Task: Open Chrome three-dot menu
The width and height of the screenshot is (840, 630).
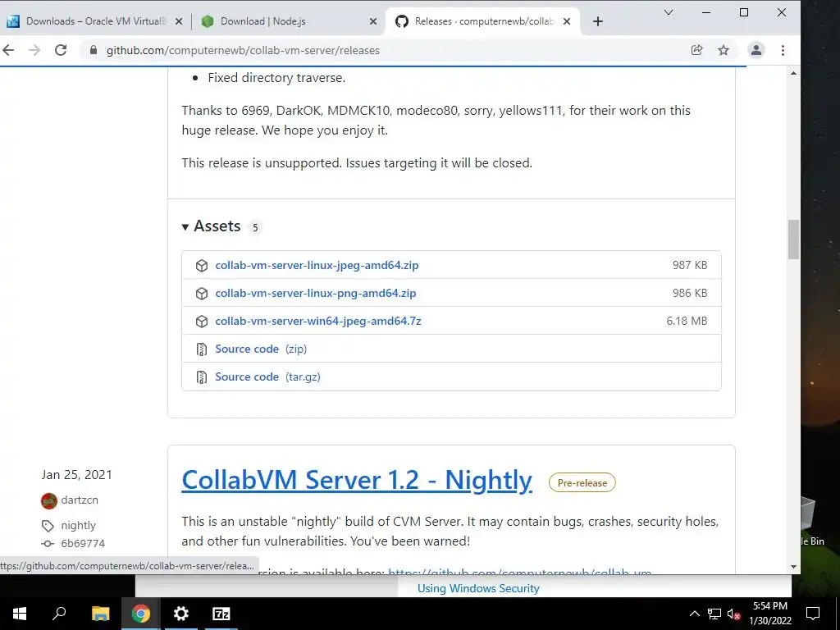Action: [783, 50]
